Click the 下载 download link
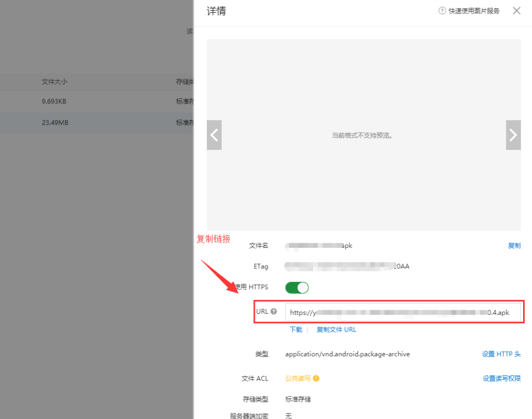The height and width of the screenshot is (419, 532). pyautogui.click(x=296, y=329)
